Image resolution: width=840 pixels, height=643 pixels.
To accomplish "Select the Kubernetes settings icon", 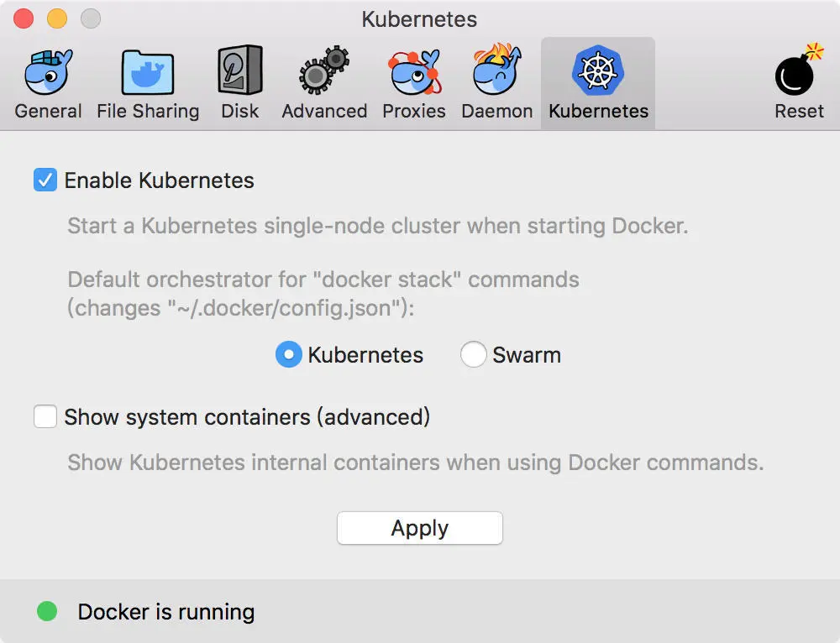I will pyautogui.click(x=597, y=81).
